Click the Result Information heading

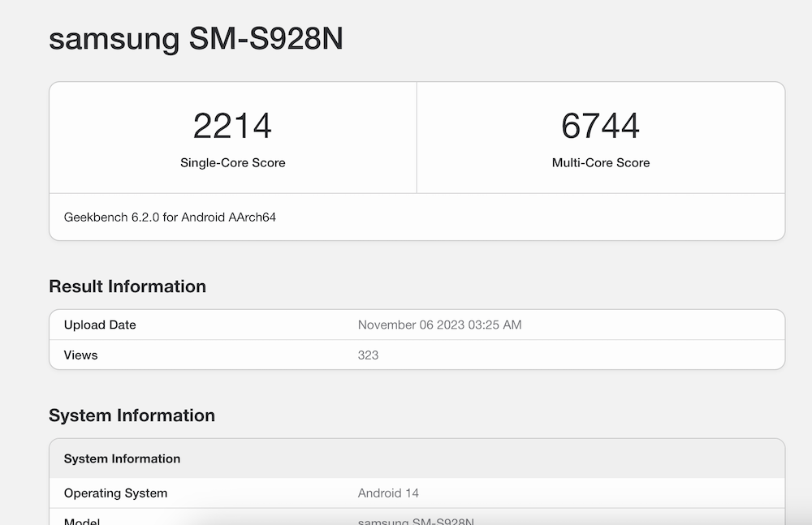[x=127, y=286]
